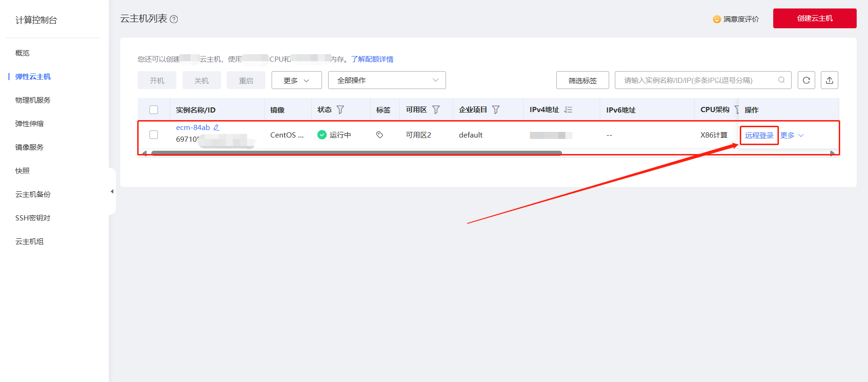Viewport: 868px width, 382px height.
Task: Click the CentOS image cell
Action: pyautogui.click(x=287, y=135)
